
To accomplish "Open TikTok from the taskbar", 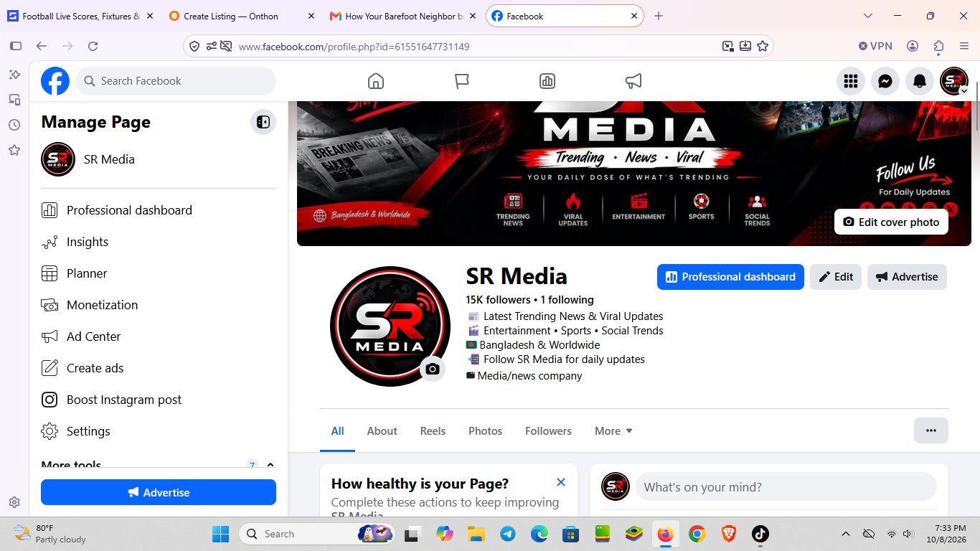I will point(760,534).
